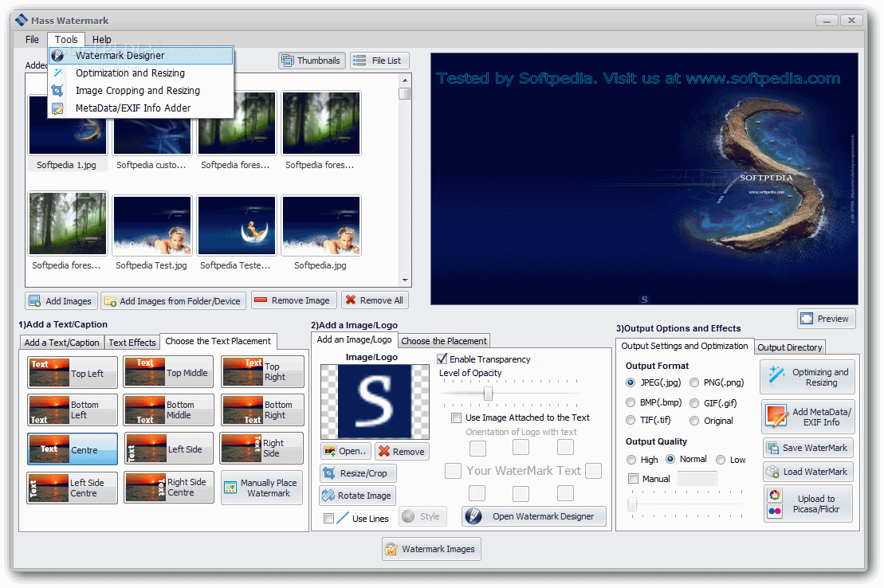This screenshot has width=884, height=588.
Task: Select BMP(.bmp) output format
Action: (631, 402)
